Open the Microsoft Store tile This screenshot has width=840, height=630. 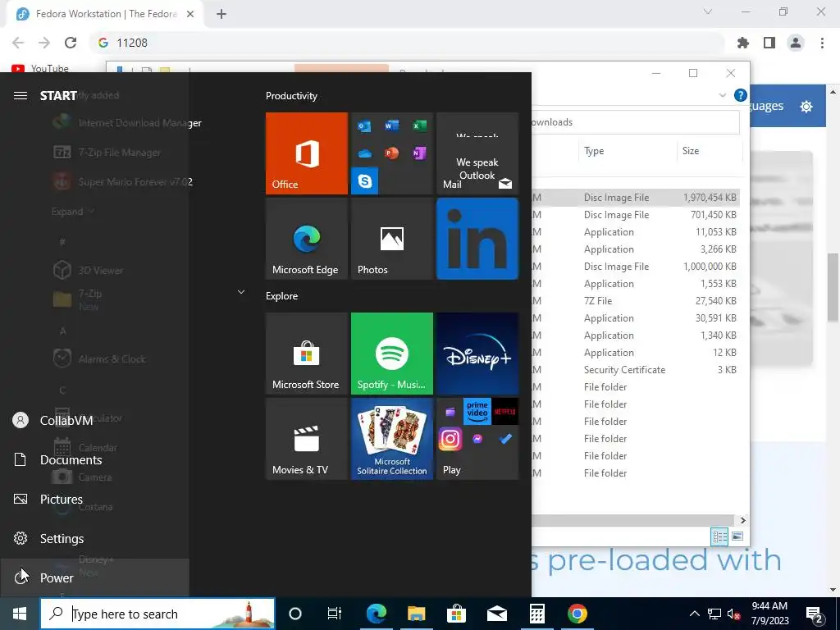[x=307, y=354]
